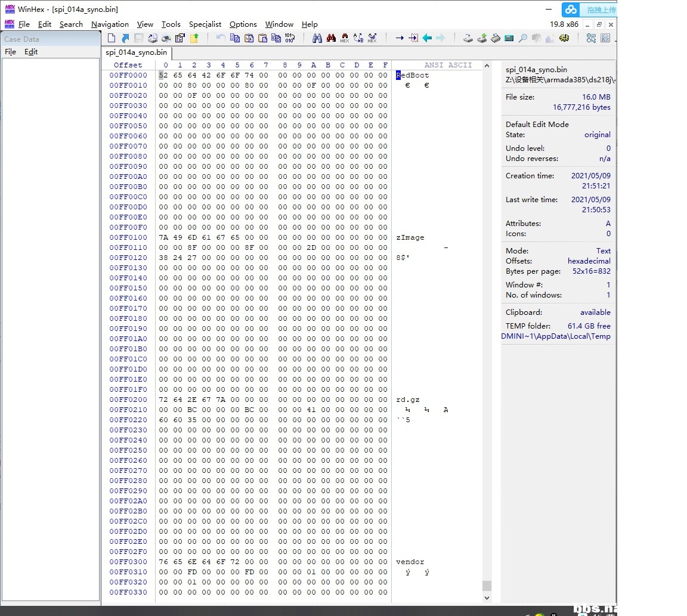The width and height of the screenshot is (687, 616).
Task: Click scroll up arrow of hex view
Action: click(487, 66)
